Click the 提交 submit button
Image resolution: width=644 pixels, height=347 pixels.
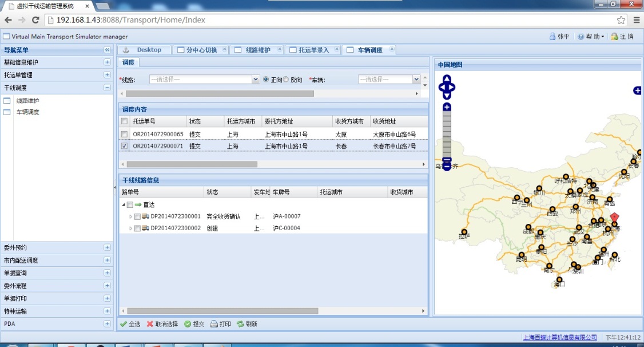tap(194, 324)
